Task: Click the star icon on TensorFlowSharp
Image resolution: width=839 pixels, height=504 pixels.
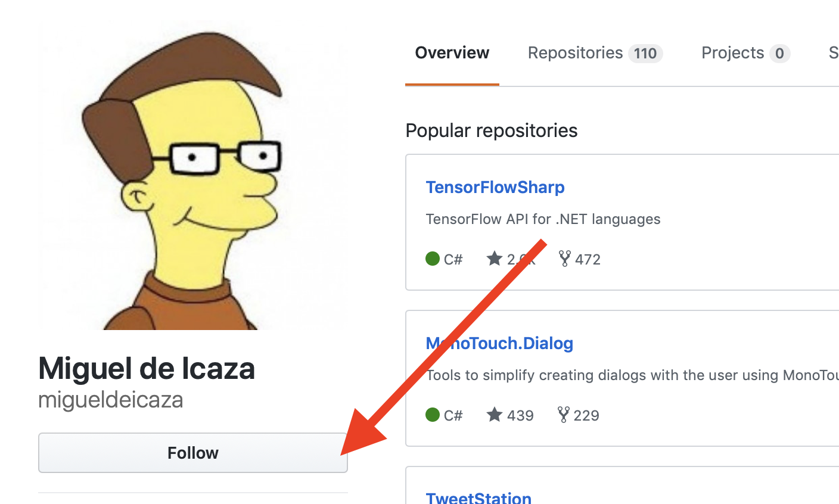Action: pos(495,259)
